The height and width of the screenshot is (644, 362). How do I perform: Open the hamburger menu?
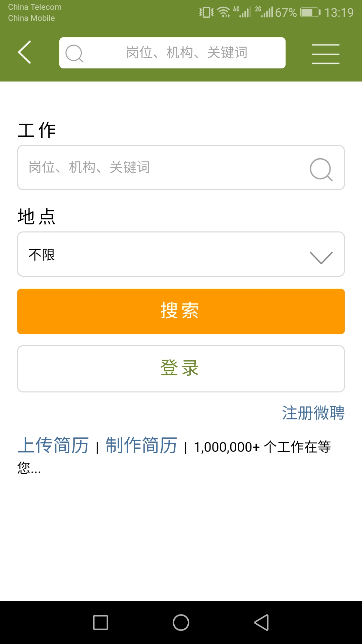pos(325,54)
